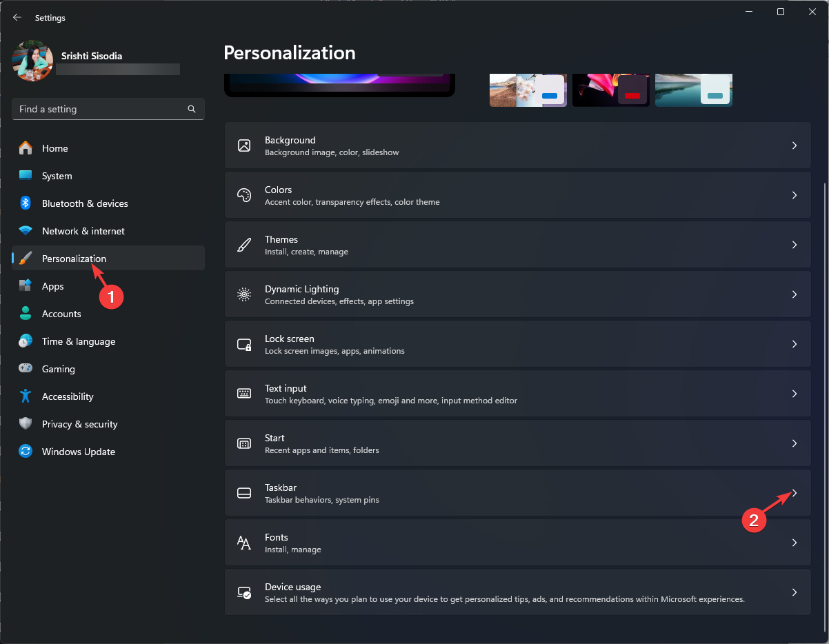Click the Text input keyboard icon

(244, 394)
